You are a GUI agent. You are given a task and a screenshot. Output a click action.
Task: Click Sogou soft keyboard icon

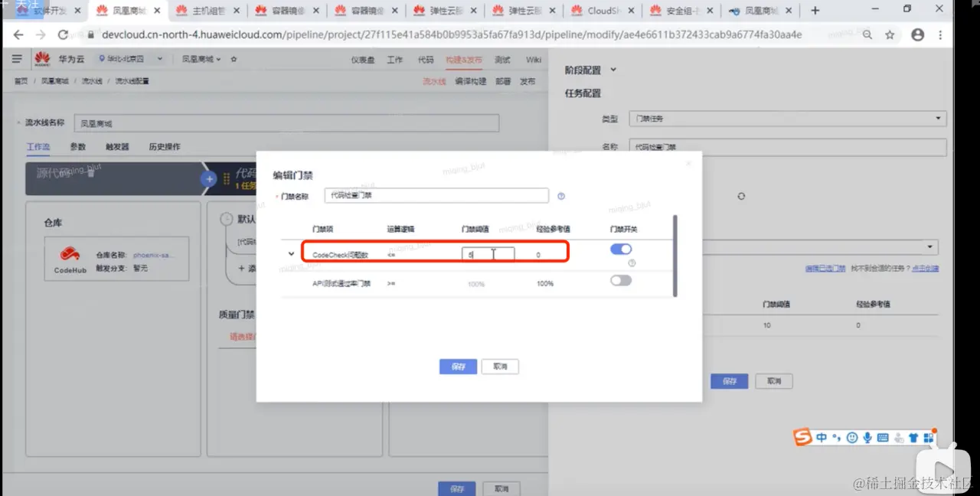[882, 438]
